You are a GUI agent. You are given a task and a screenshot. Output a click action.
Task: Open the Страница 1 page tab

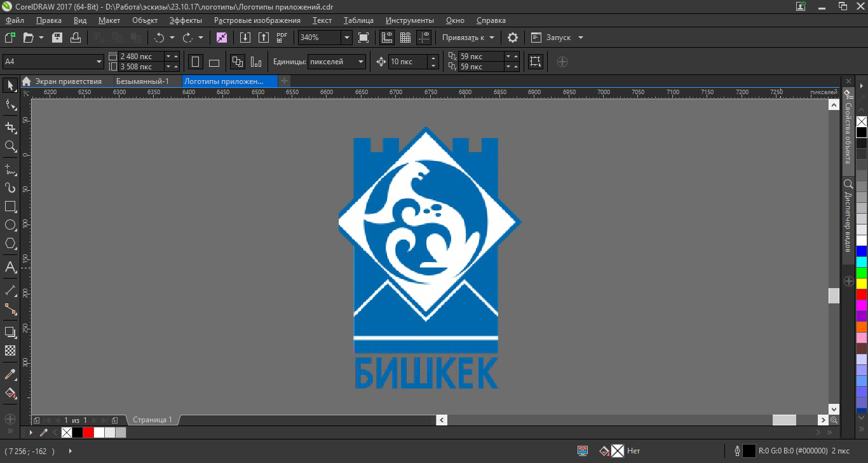click(153, 420)
